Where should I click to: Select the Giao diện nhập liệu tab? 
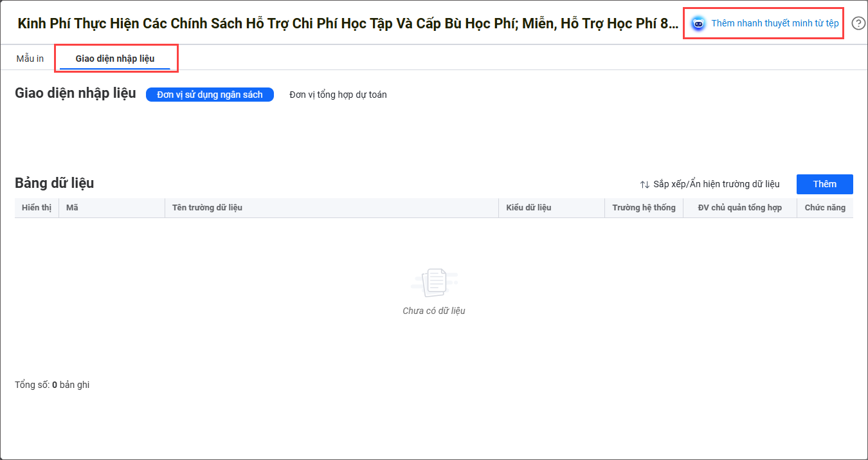pyautogui.click(x=115, y=59)
